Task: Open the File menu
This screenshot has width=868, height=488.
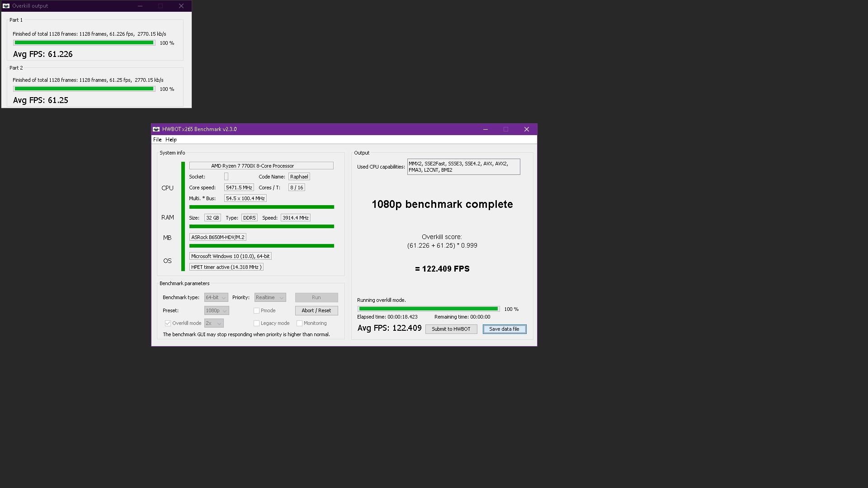Action: coord(157,140)
